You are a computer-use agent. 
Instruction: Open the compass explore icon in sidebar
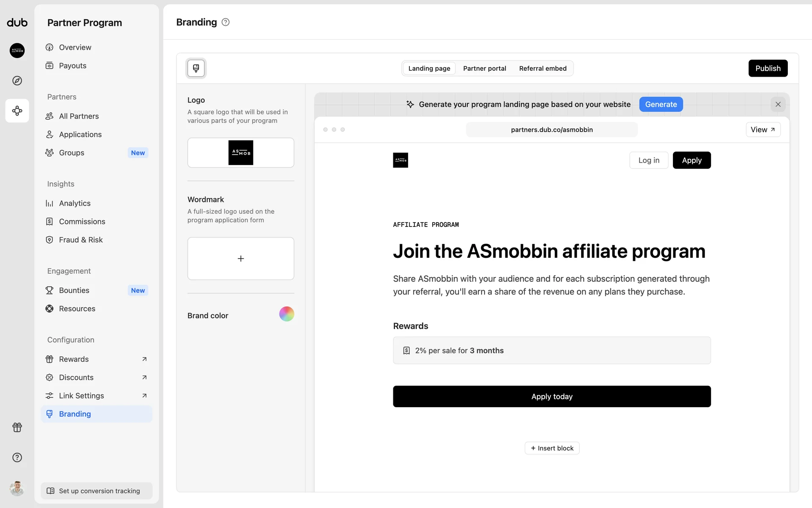coord(17,80)
